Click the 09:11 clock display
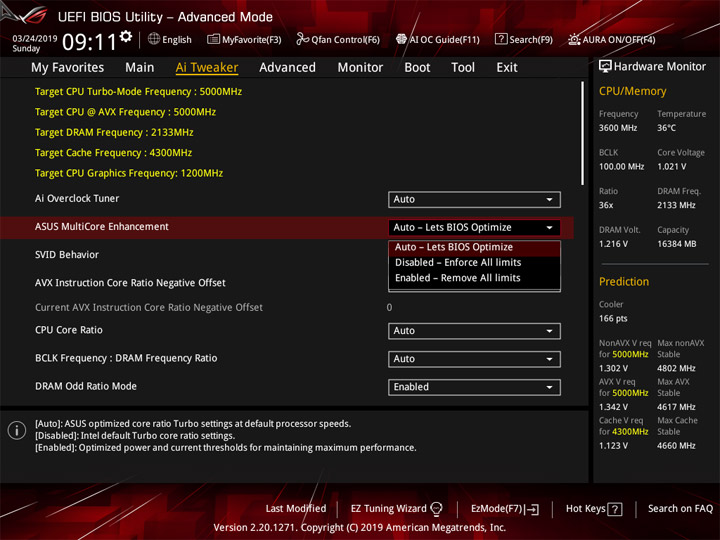Image resolution: width=720 pixels, height=540 pixels. pos(90,42)
